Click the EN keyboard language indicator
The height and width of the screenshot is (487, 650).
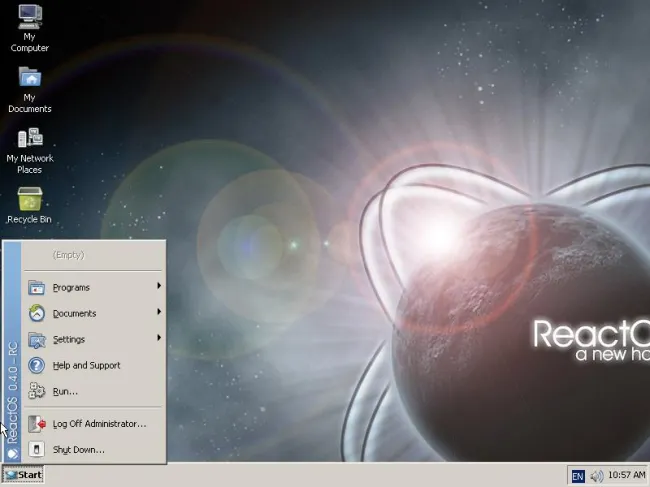[577, 476]
